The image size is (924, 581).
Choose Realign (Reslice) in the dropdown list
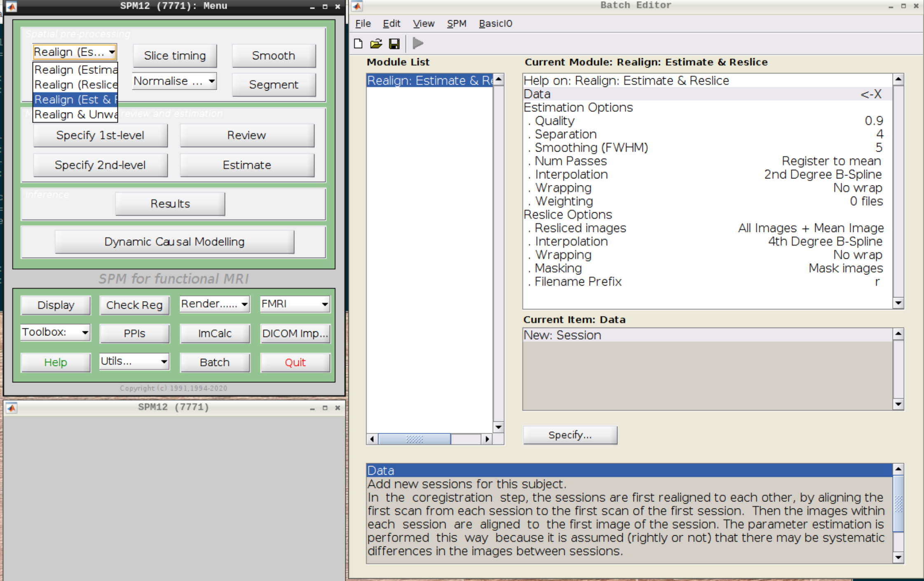(75, 84)
